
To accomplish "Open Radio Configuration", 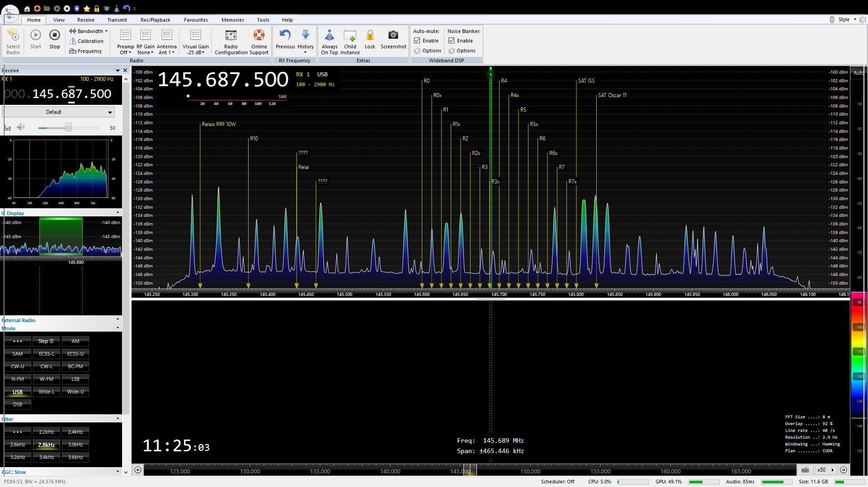I will click(x=231, y=36).
